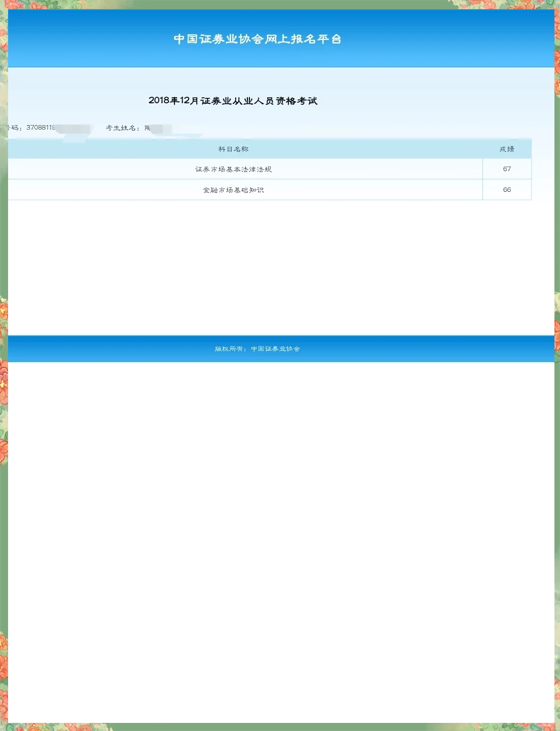
Task: Click the score 66 cell
Action: (x=506, y=190)
